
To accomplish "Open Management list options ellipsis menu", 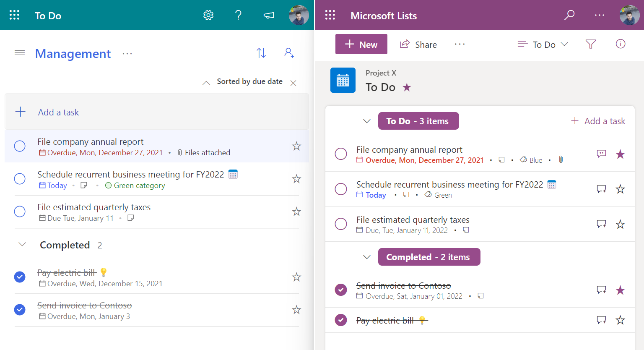I will 127,54.
